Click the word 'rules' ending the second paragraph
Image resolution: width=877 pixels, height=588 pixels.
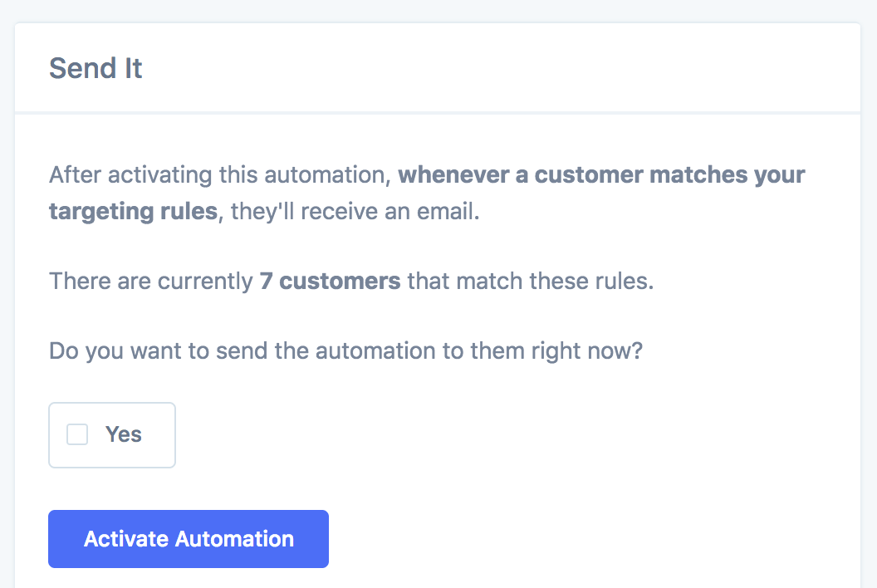(627, 281)
